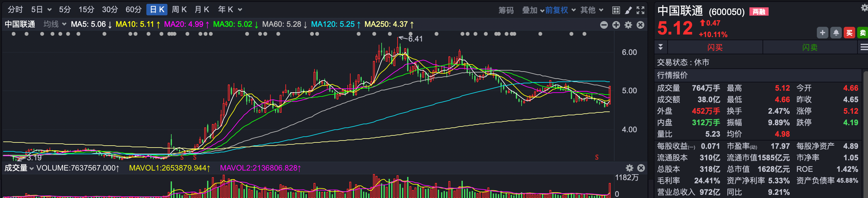Click the 6.41 highest price annotation
The width and height of the screenshot is (868, 198).
(415, 39)
